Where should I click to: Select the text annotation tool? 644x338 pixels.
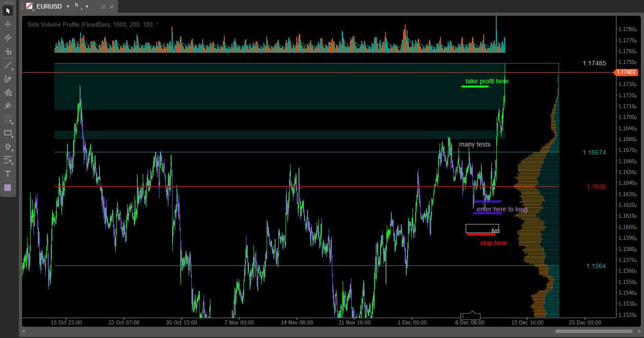pyautogui.click(x=8, y=174)
